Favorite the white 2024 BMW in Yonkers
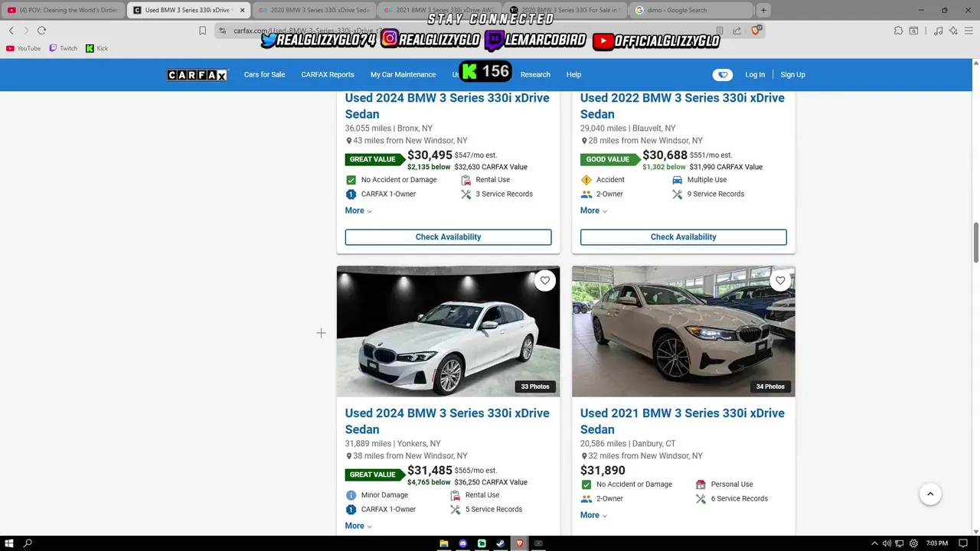This screenshot has width=980, height=551. [x=544, y=281]
